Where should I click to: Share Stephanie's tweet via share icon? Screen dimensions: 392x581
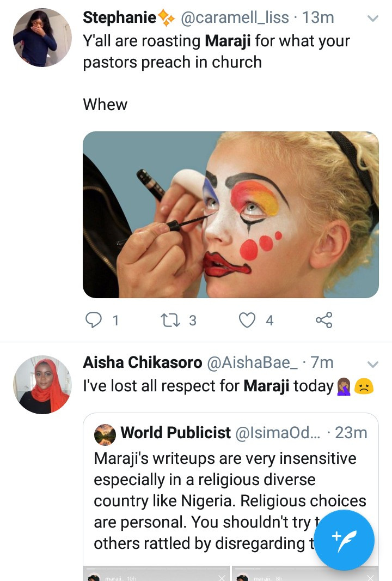click(324, 320)
